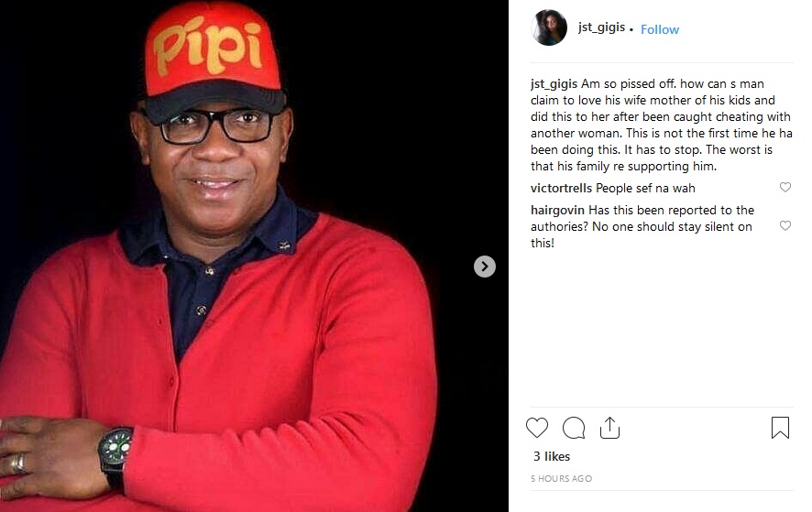Image resolution: width=812 pixels, height=512 pixels.
Task: Like the post with the heart icon
Action: click(536, 428)
